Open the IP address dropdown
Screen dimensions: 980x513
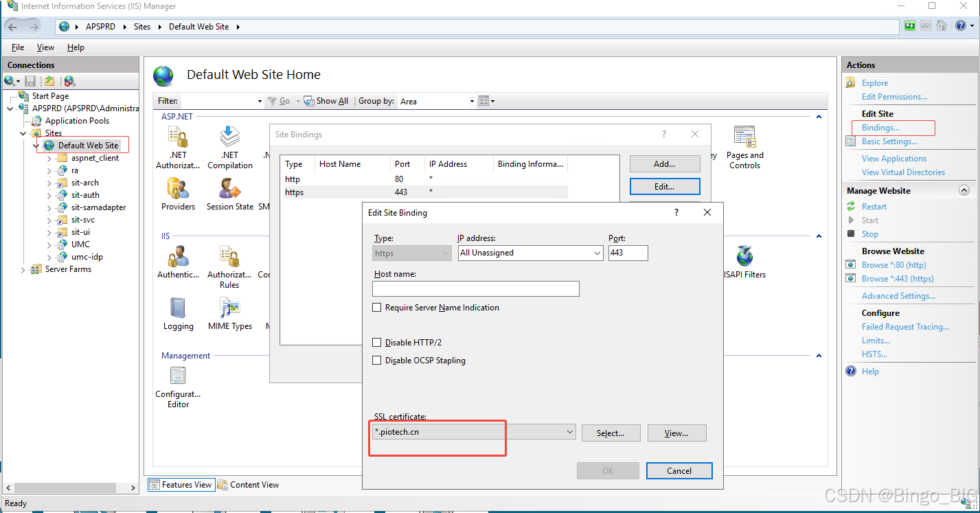[597, 253]
